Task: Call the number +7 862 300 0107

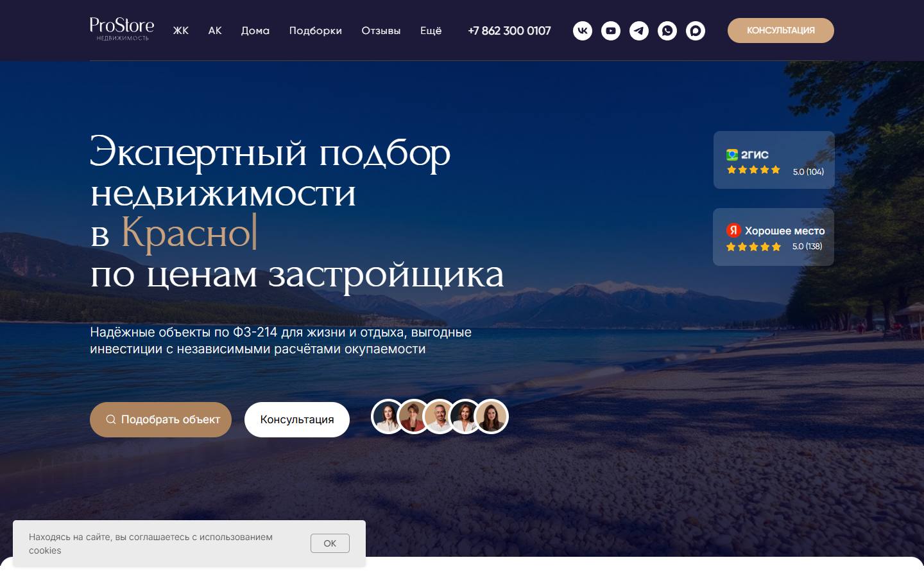Action: 509,31
